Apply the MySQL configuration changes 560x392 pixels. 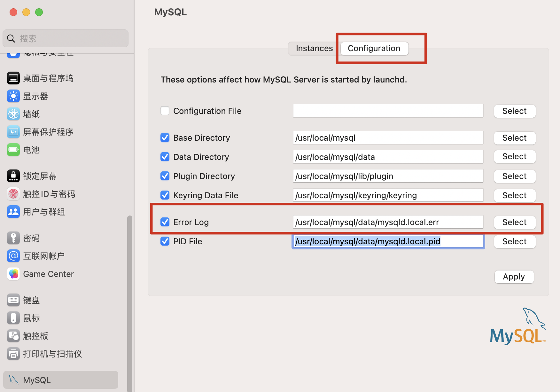[x=514, y=277]
